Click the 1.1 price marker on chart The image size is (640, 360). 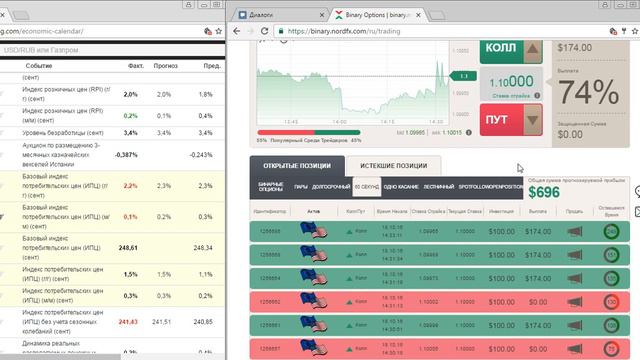pyautogui.click(x=463, y=76)
